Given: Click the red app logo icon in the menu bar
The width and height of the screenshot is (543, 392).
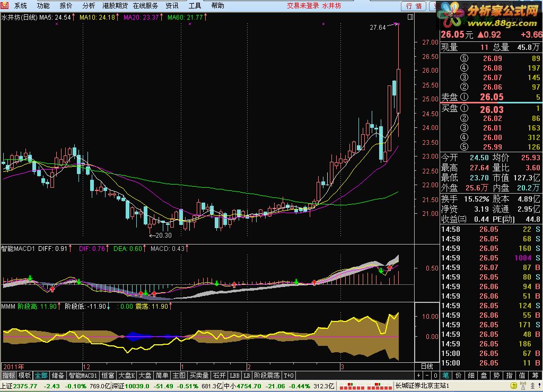Looking at the screenshot, I should pos(4,5).
